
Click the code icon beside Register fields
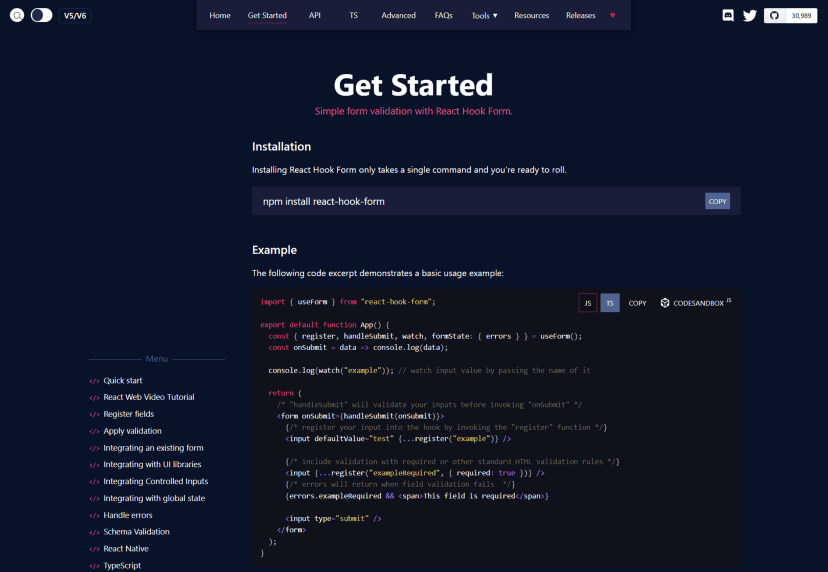(95, 415)
